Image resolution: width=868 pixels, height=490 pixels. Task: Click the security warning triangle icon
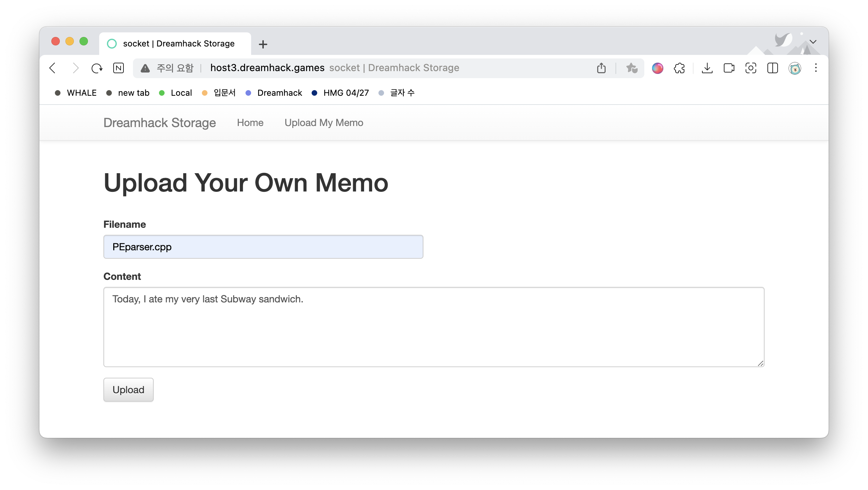[x=145, y=68]
